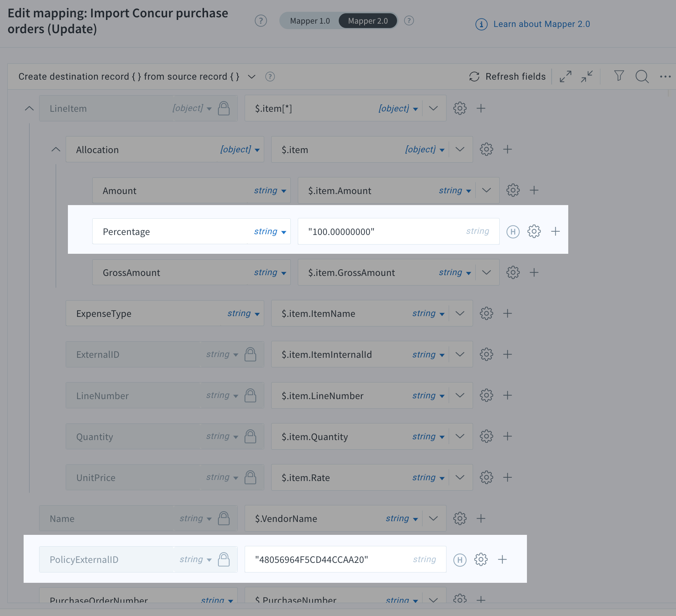The height and width of the screenshot is (616, 676).
Task: Open $.item.Amount source chevron
Action: click(x=486, y=190)
